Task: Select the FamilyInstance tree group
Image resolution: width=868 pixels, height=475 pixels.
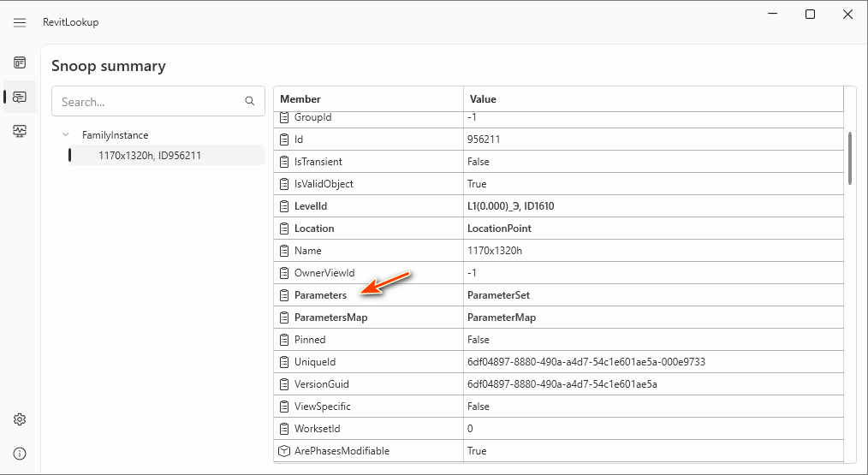Action: click(x=116, y=135)
